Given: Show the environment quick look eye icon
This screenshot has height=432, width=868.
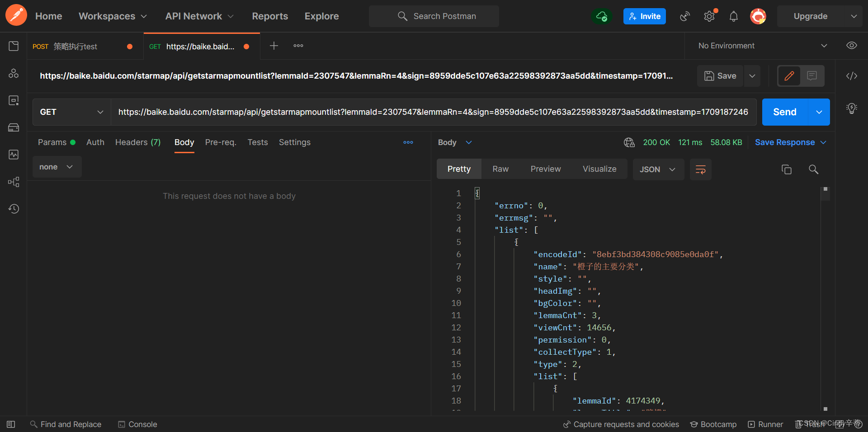Looking at the screenshot, I should tap(852, 46).
